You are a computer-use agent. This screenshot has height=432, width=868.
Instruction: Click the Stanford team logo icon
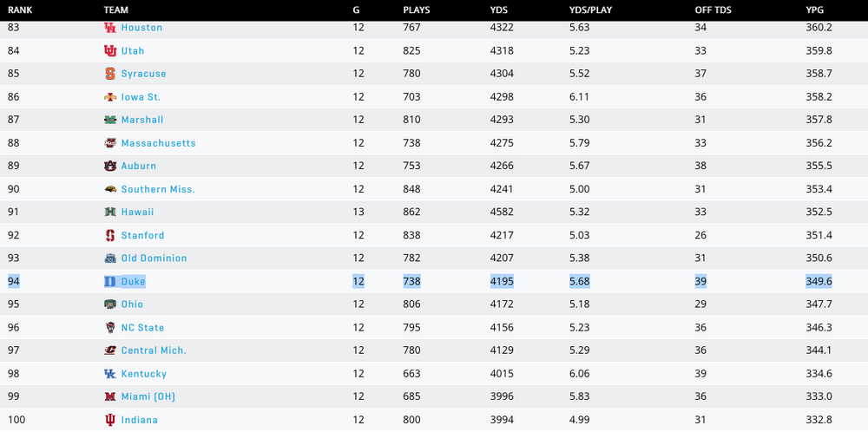point(109,235)
